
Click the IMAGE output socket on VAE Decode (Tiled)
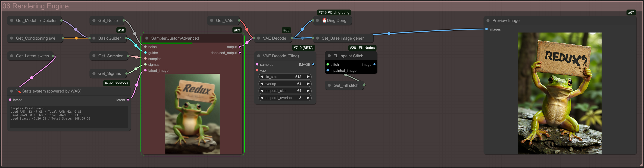(313, 64)
